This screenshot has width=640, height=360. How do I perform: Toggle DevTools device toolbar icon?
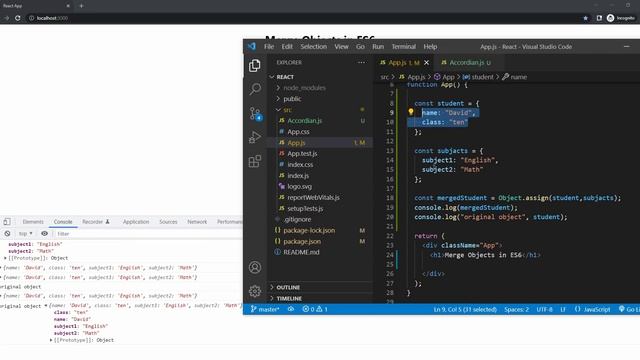click(7, 222)
